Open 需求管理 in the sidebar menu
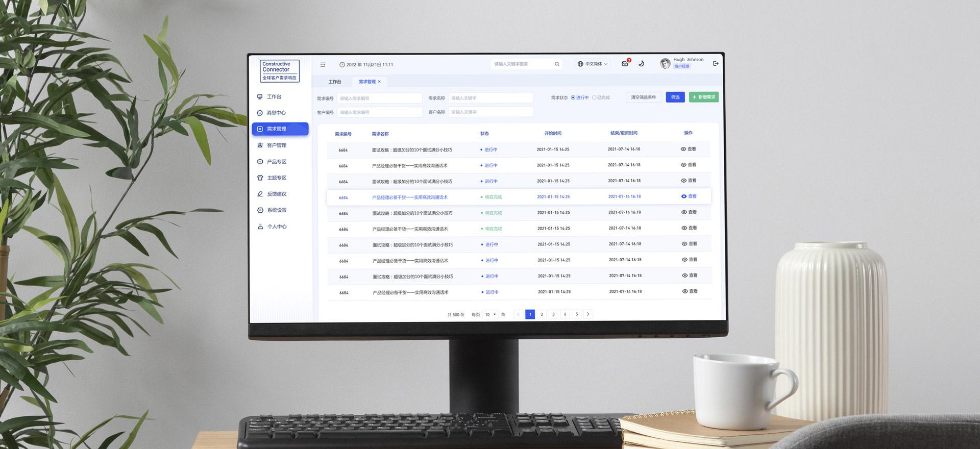980x449 pixels. pos(280,129)
